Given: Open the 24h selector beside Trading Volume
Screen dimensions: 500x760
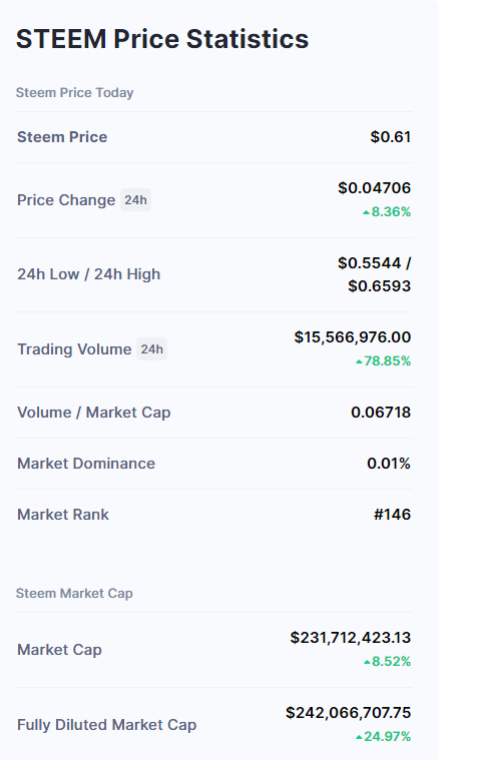Looking at the screenshot, I should [x=152, y=349].
